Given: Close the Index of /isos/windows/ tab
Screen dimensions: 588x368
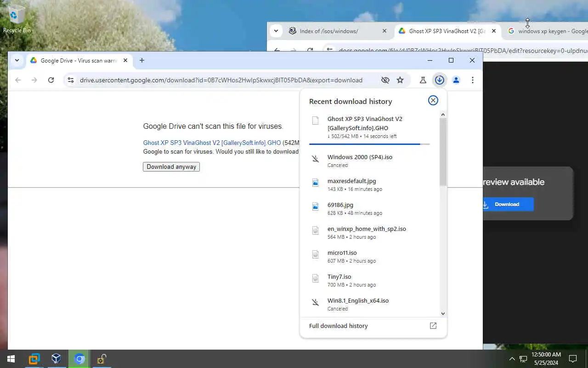Looking at the screenshot, I should (384, 31).
